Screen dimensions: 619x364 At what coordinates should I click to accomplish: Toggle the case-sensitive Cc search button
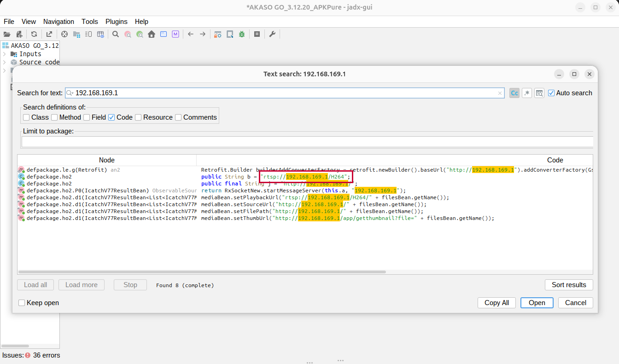(x=514, y=93)
